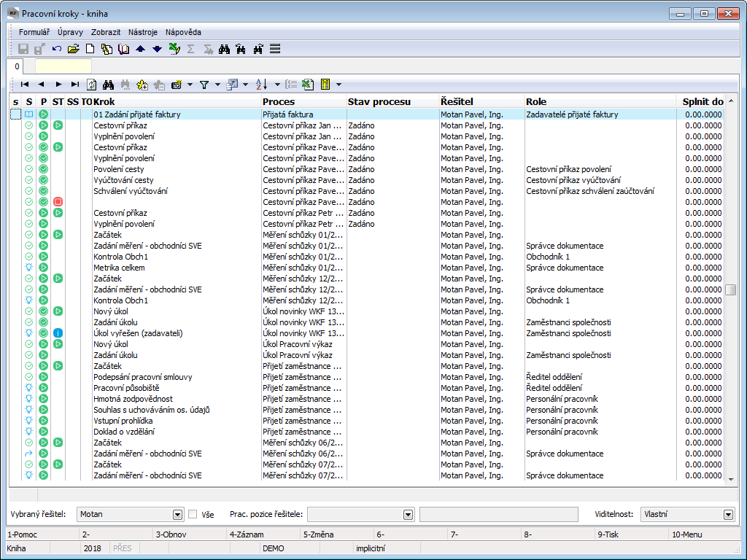Toggle the Vše checkbox
Screen dimensions: 747x560
[x=193, y=514]
